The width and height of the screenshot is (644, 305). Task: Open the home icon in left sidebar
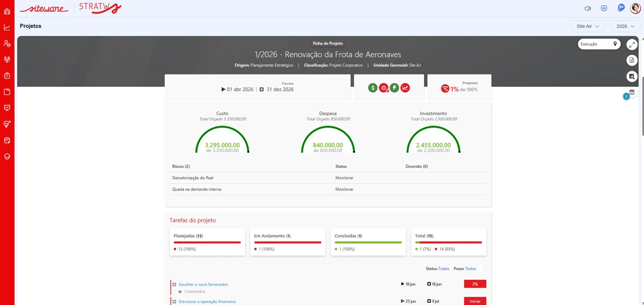[7, 11]
